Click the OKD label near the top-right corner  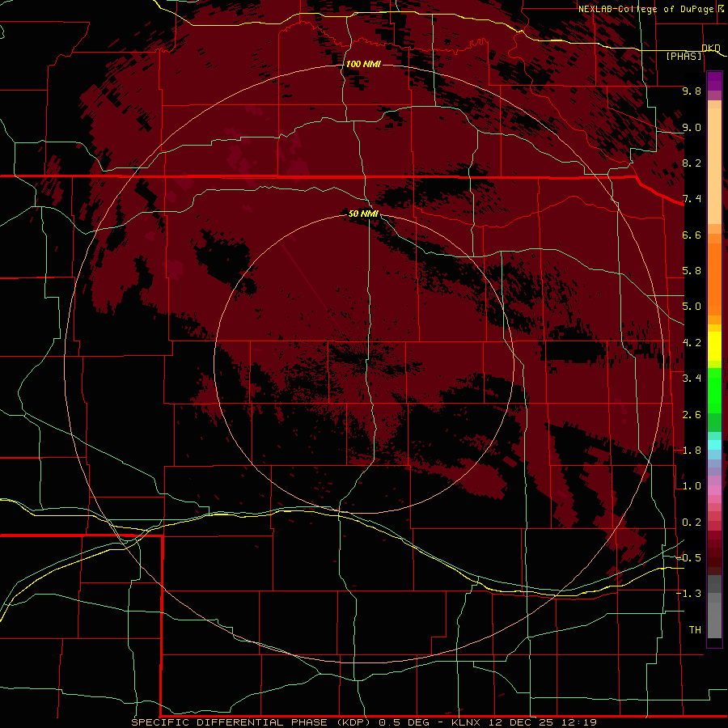pos(711,48)
